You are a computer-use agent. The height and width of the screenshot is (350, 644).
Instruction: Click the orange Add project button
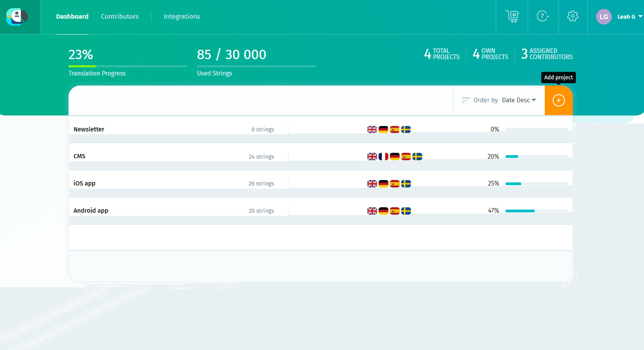pos(559,100)
